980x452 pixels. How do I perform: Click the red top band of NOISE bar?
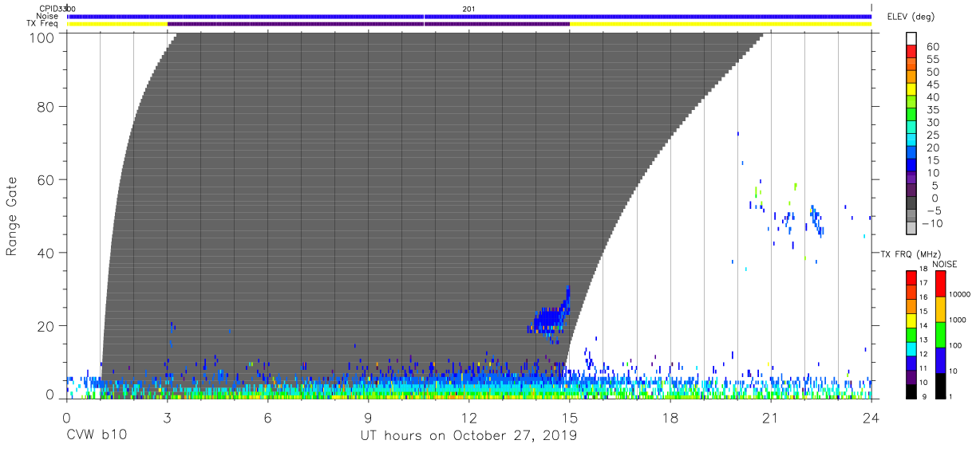(x=940, y=283)
